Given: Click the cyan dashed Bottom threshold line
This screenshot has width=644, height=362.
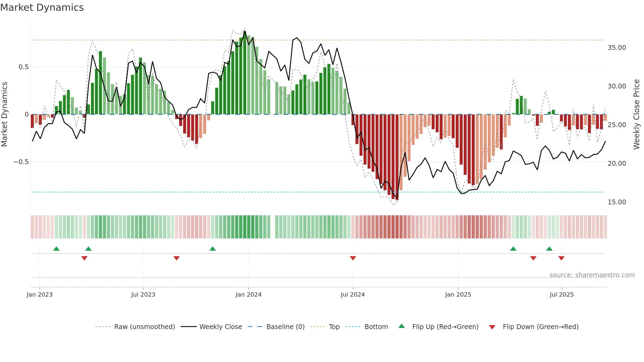Looking at the screenshot, I should click(x=318, y=192).
